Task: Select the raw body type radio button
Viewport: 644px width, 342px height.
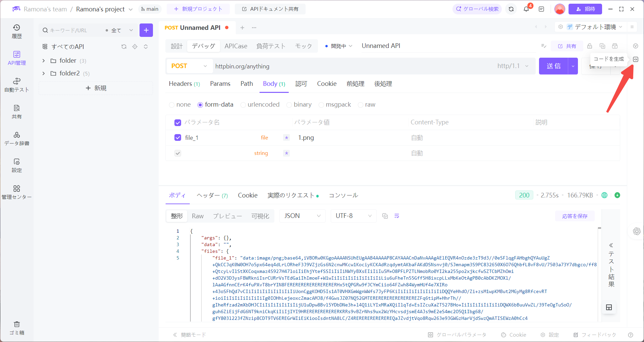Action: tap(361, 105)
